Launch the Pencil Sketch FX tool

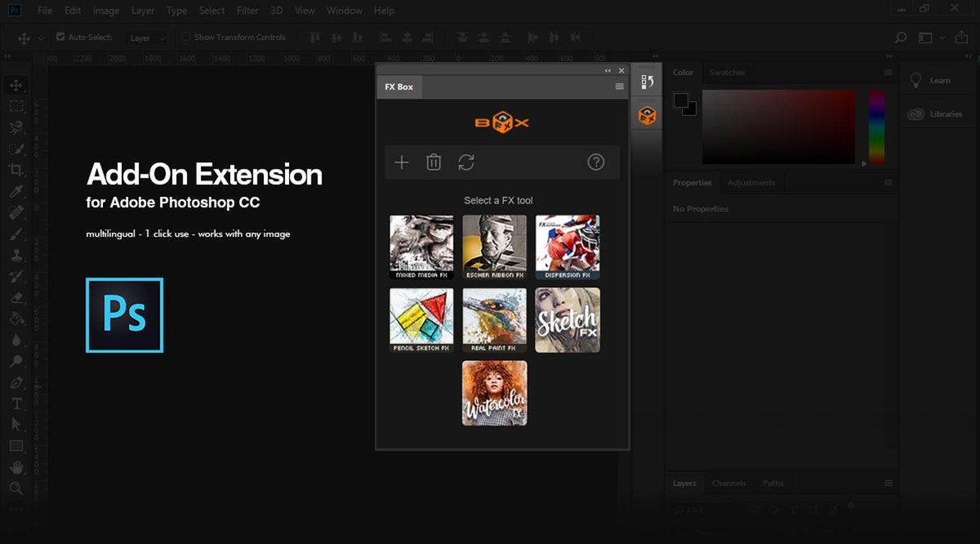[x=422, y=320]
